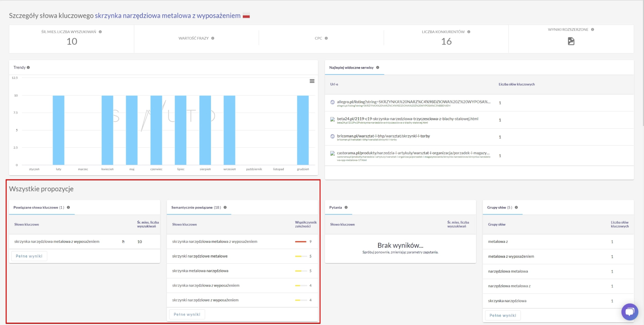Click small icon next to related keyword row
The width and height of the screenshot is (644, 325).
point(123,242)
